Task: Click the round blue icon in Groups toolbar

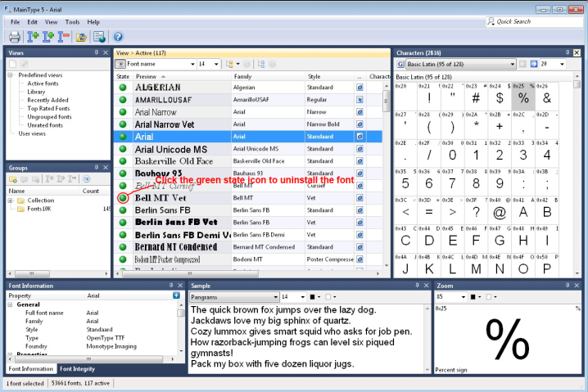Action: point(86,178)
